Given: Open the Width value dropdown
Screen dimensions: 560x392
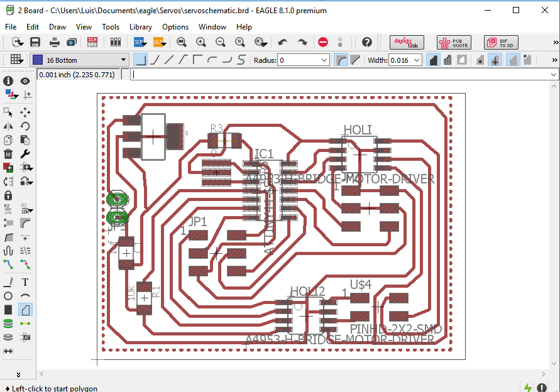Looking at the screenshot, I should coord(417,60).
